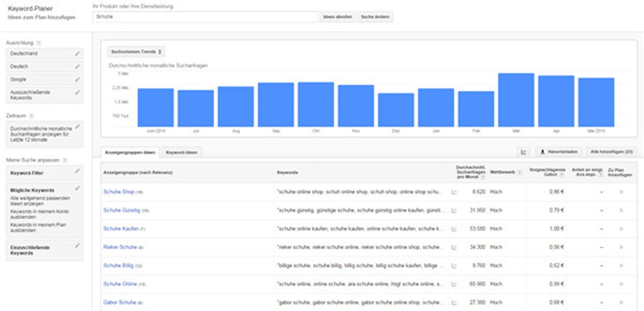Screen dimensions: 644x311
Task: Edit the Zeitraum date range pencil icon
Action: [78, 127]
